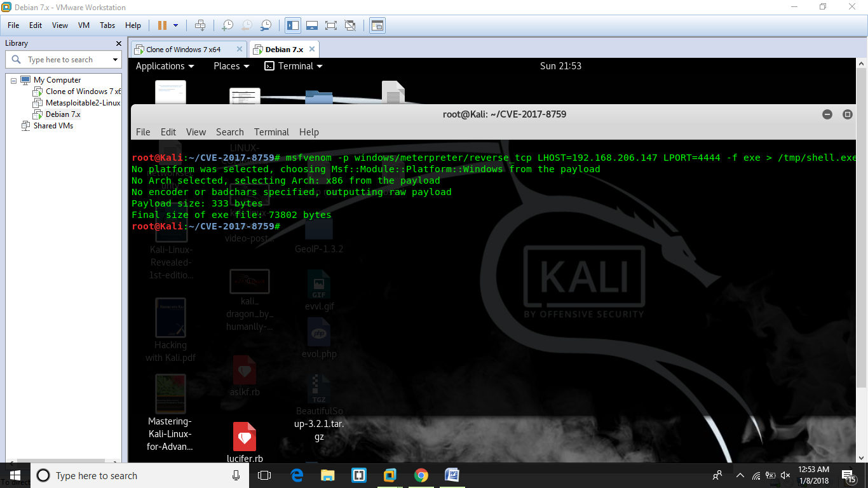Send Ctrl+Alt+Del to the virtual machine
Screen dimensions: 868x488
[x=200, y=25]
